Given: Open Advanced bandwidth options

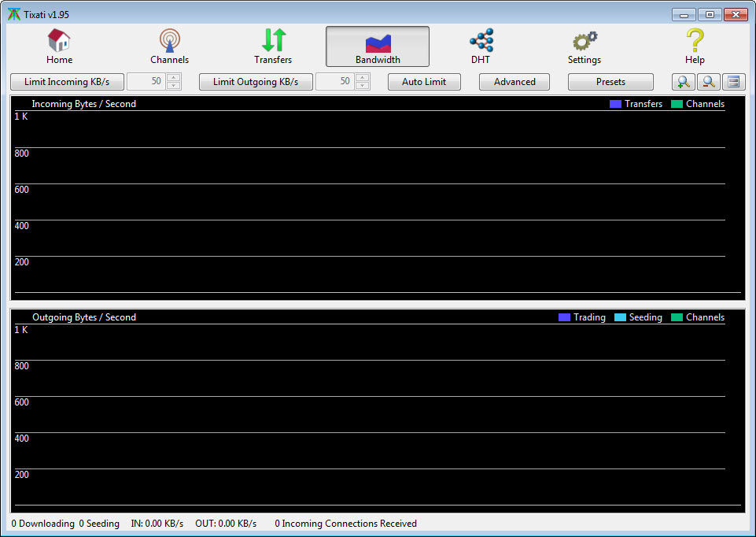Looking at the screenshot, I should coord(514,82).
